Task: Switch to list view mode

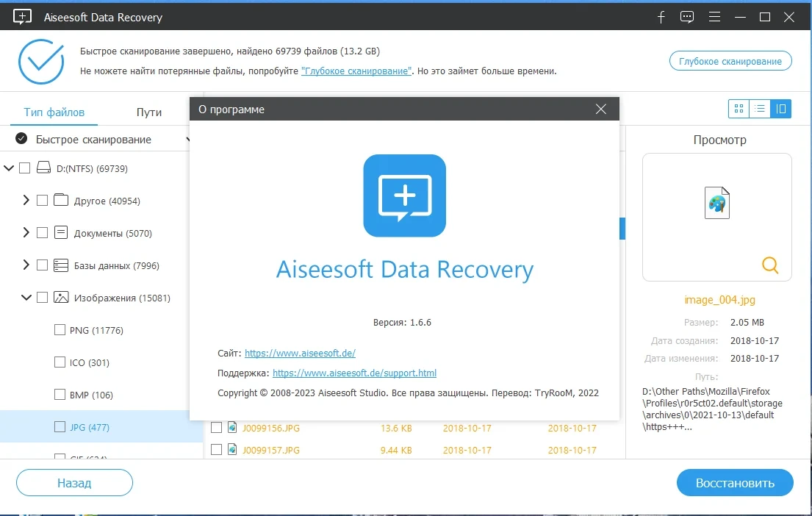Action: pos(760,109)
